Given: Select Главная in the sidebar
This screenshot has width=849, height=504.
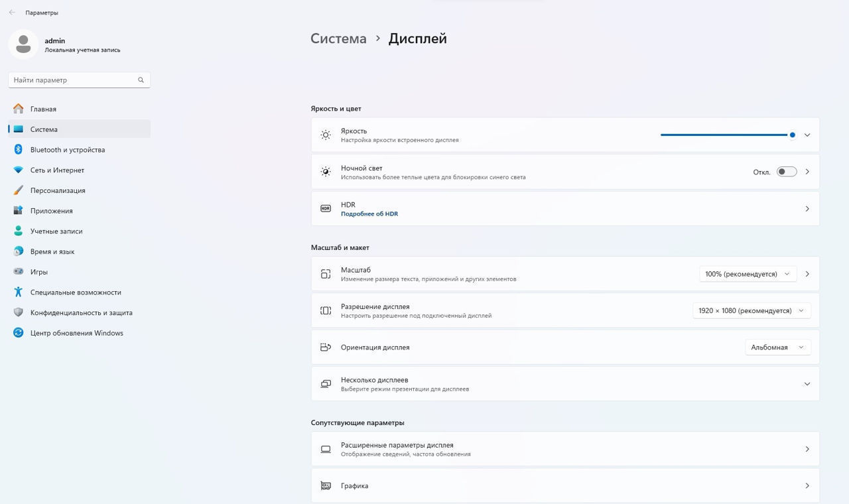Looking at the screenshot, I should tap(43, 109).
